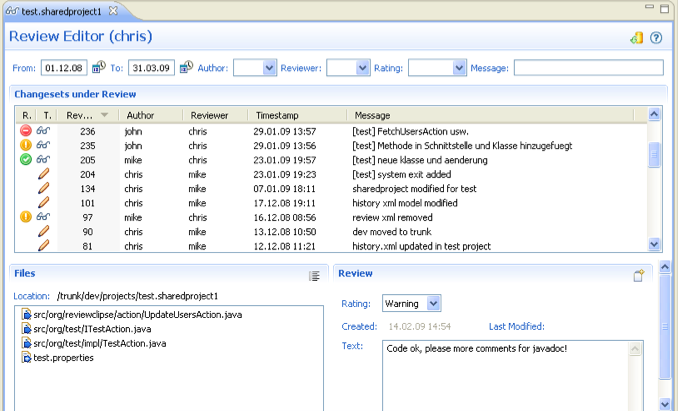Viewport: 678px width, 411px height.
Task: Click the UpdateUsersAction.java file icon
Action: click(26, 314)
